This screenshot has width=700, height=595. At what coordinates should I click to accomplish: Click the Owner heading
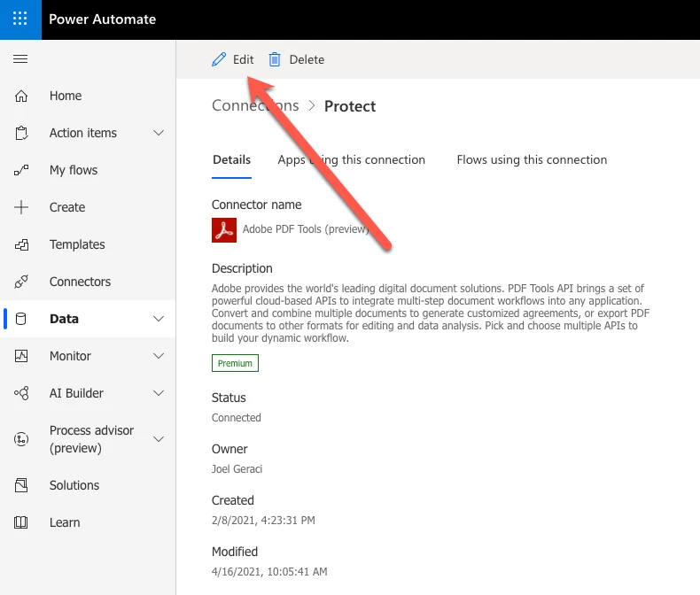229,449
